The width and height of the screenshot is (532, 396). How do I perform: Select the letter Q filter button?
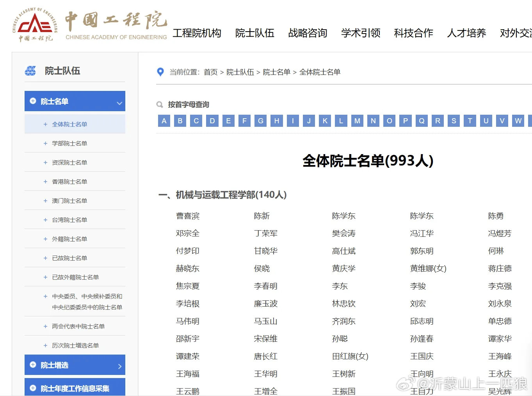click(422, 121)
